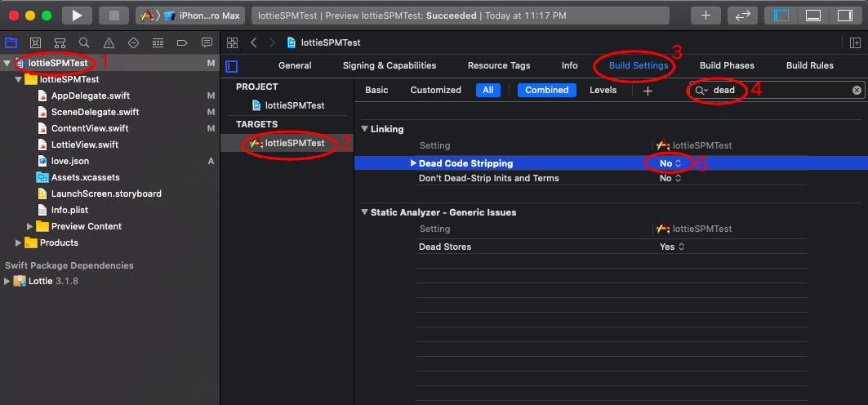The width and height of the screenshot is (868, 405).
Task: Click the build settings search field
Action: [x=777, y=90]
